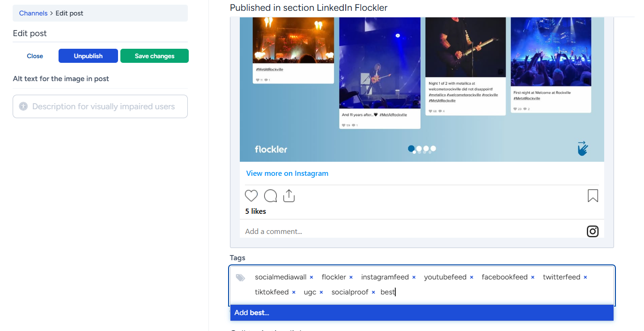
Task: Open the Channels breadcrumb link
Action: coord(33,13)
